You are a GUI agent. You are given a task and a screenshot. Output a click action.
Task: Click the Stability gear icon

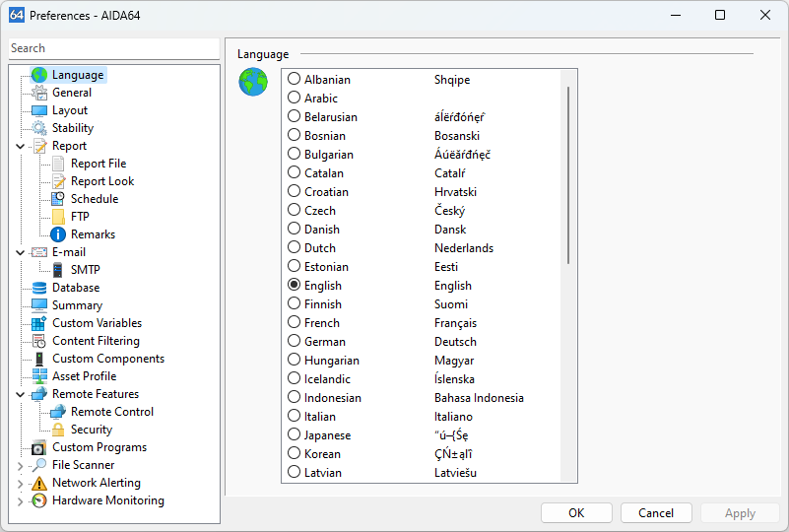[x=39, y=128]
